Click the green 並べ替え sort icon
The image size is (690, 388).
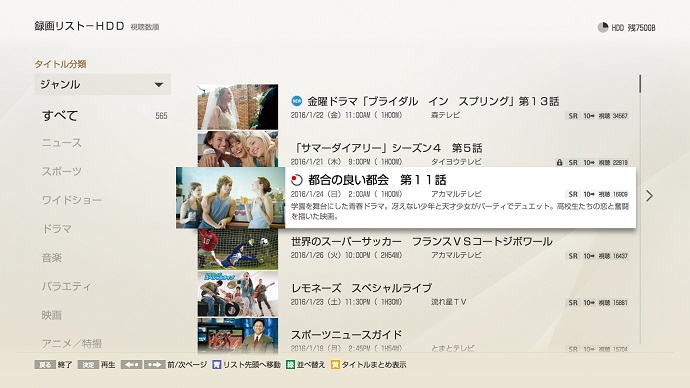pyautogui.click(x=290, y=365)
